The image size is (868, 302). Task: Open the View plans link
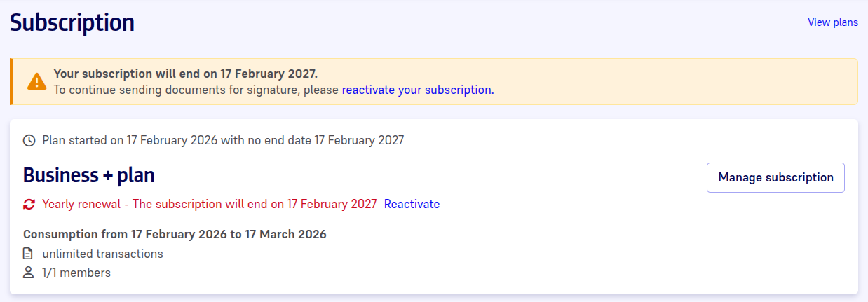pyautogui.click(x=832, y=22)
